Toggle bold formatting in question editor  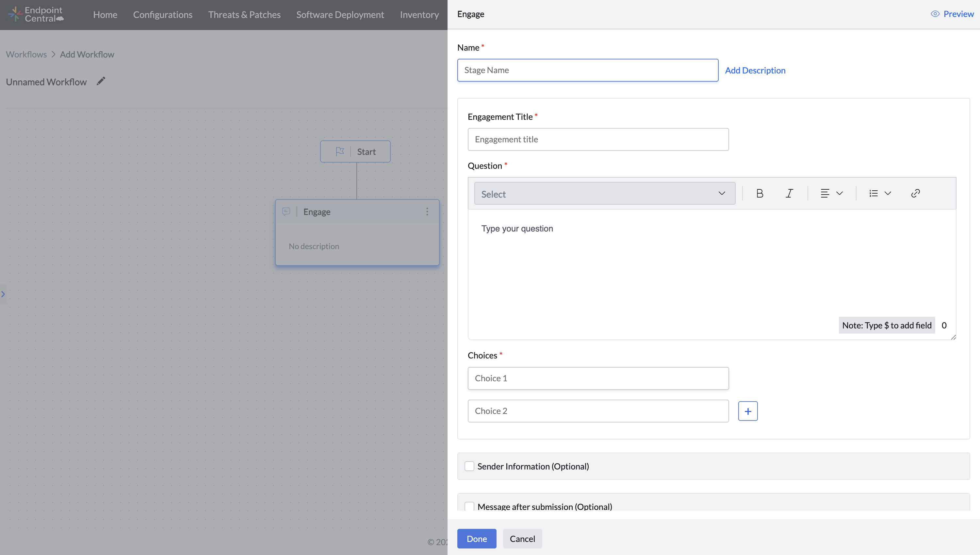tap(760, 193)
